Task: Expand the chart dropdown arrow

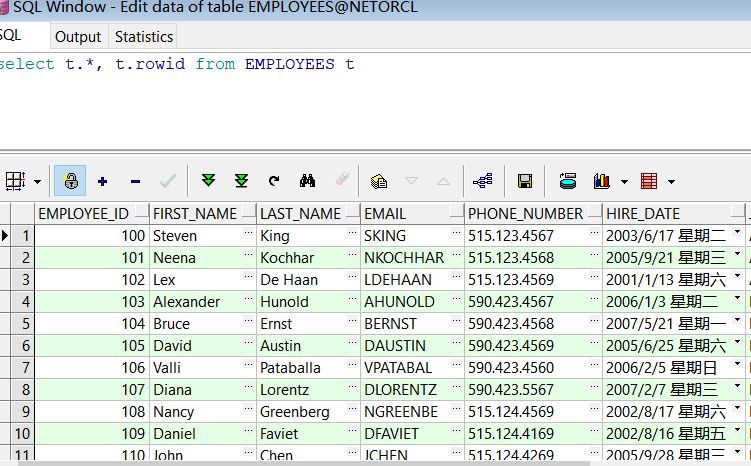Action: tap(624, 182)
